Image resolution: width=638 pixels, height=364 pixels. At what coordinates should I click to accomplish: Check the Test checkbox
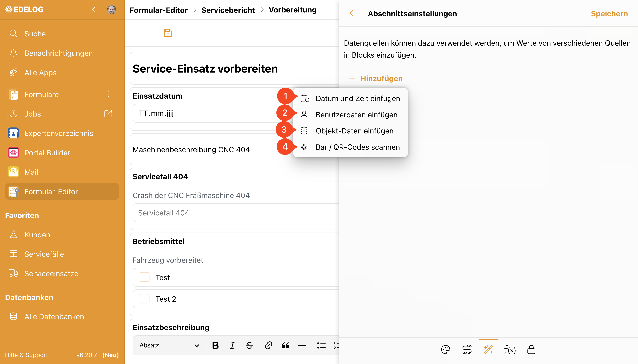[144, 277]
